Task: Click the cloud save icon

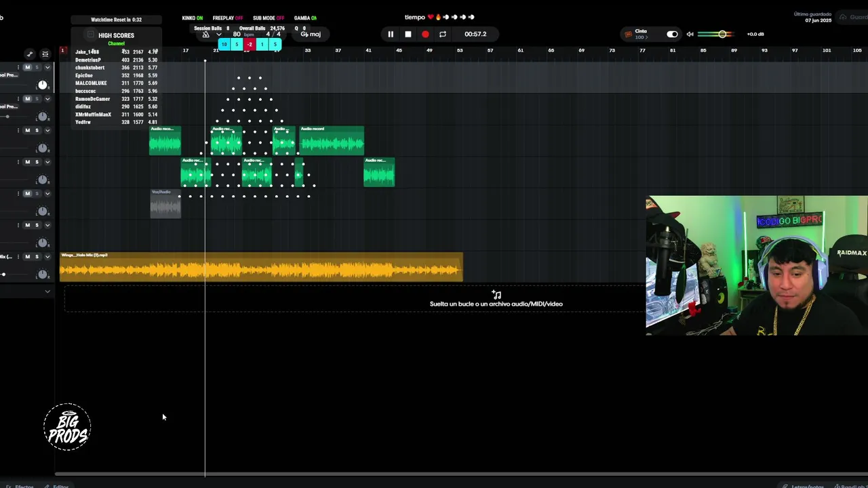Action: (844, 17)
